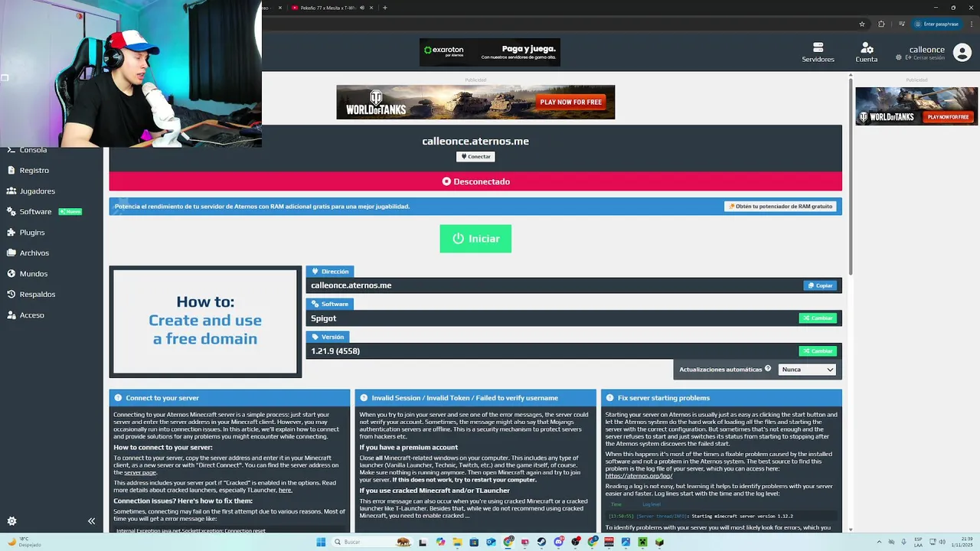Open the Windows Start menu
This screenshot has height=551, width=980.
tap(321, 542)
